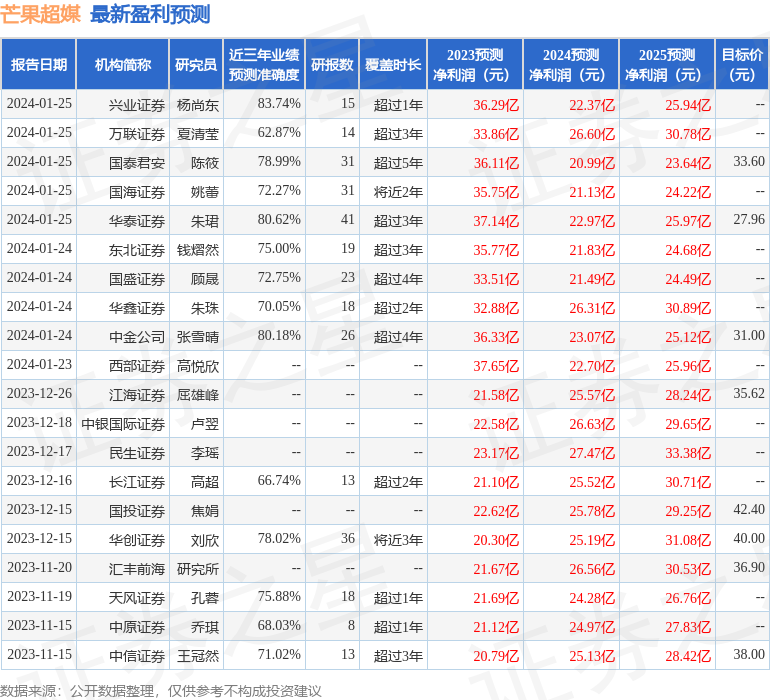Click report count 41
770x700 pixels.
tap(348, 220)
